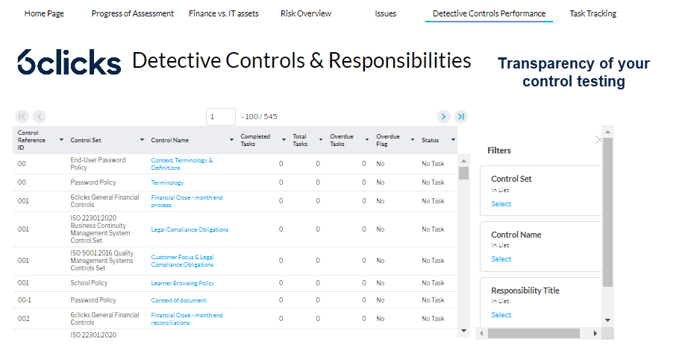
Task: Click Select under Control Set filter
Action: coord(501,204)
